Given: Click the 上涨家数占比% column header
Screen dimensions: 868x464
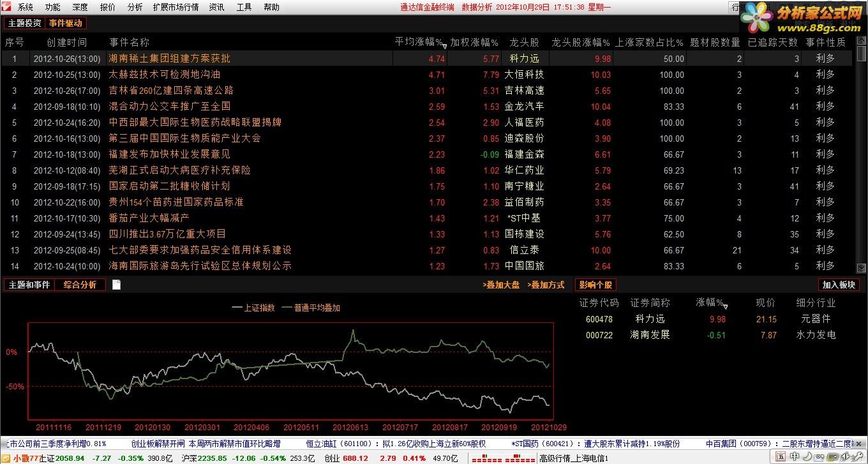Looking at the screenshot, I should point(650,42).
